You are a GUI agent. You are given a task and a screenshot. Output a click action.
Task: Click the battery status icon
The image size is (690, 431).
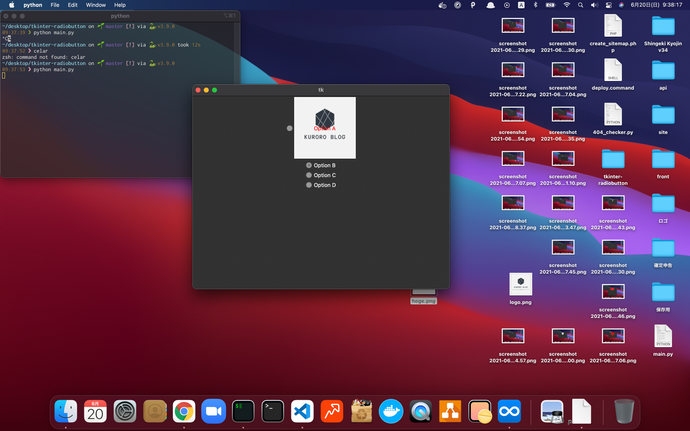pos(551,5)
